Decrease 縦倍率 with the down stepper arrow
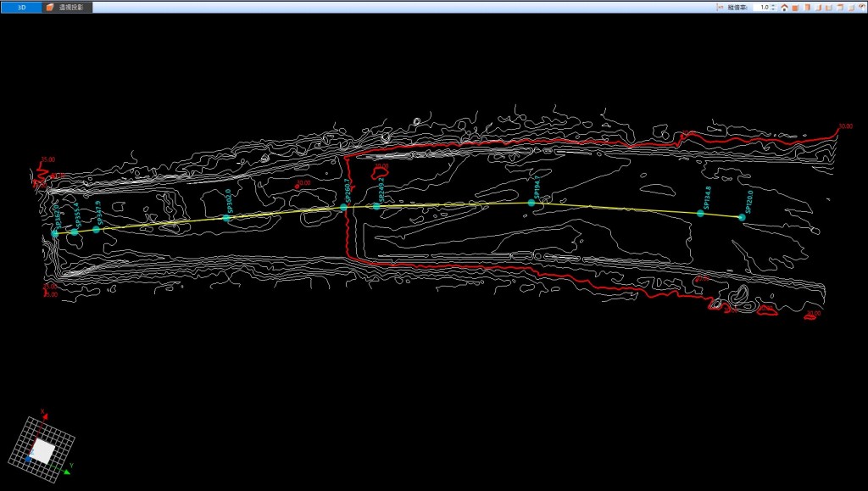Viewport: 868px width, 491px height. point(774,9)
